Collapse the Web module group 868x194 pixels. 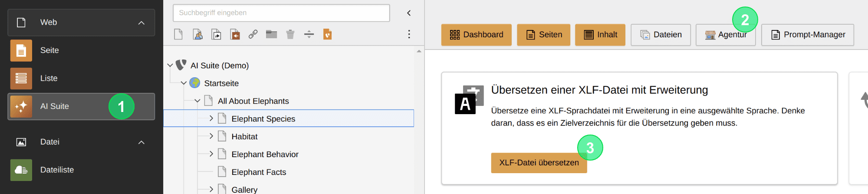pos(141,23)
